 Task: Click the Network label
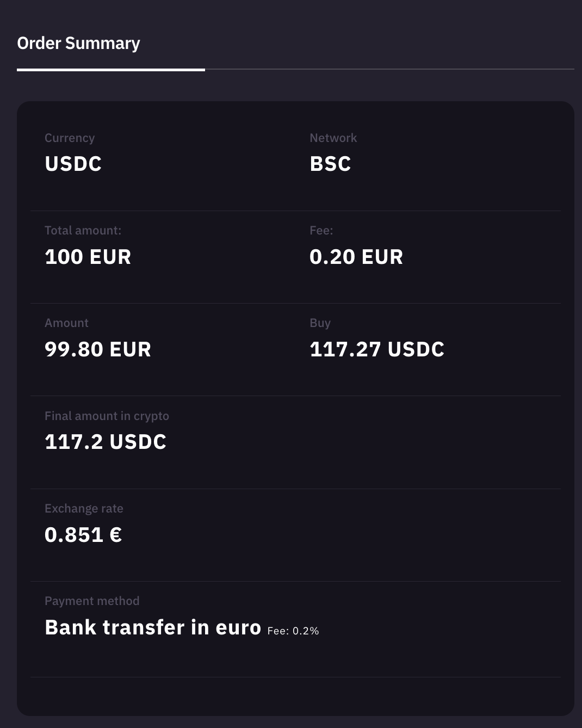333,138
